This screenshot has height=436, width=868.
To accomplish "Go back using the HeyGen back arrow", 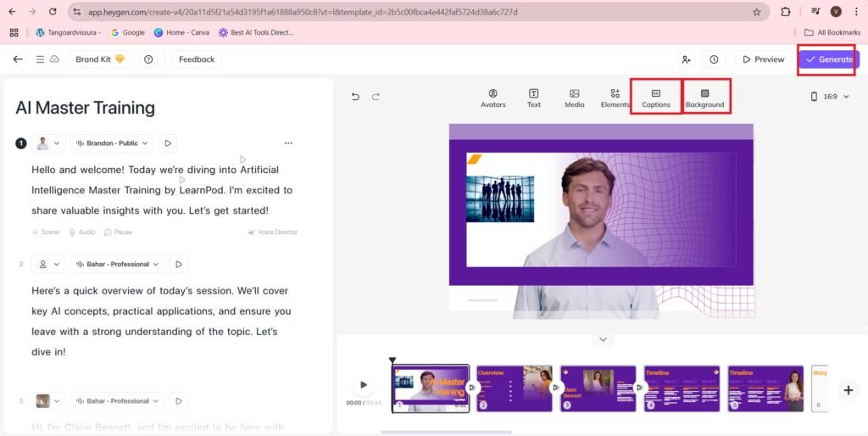I will pos(18,59).
